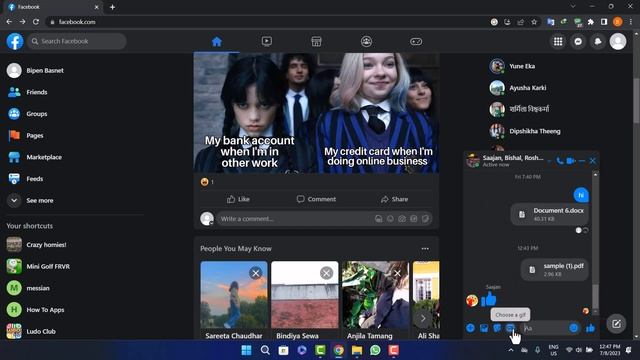Viewport: 640px width, 360px height.
Task: Open the Document 6.docx attachment
Action: [x=550, y=214]
